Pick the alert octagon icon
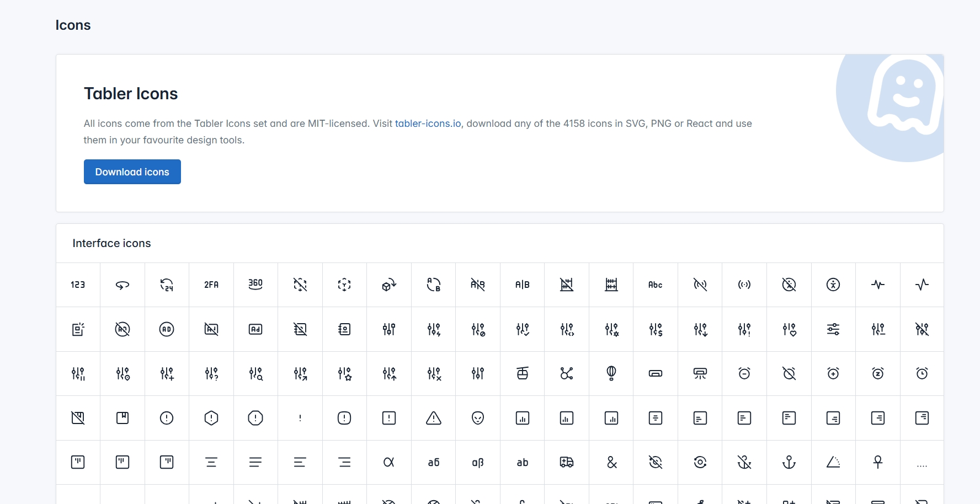 coord(255,418)
